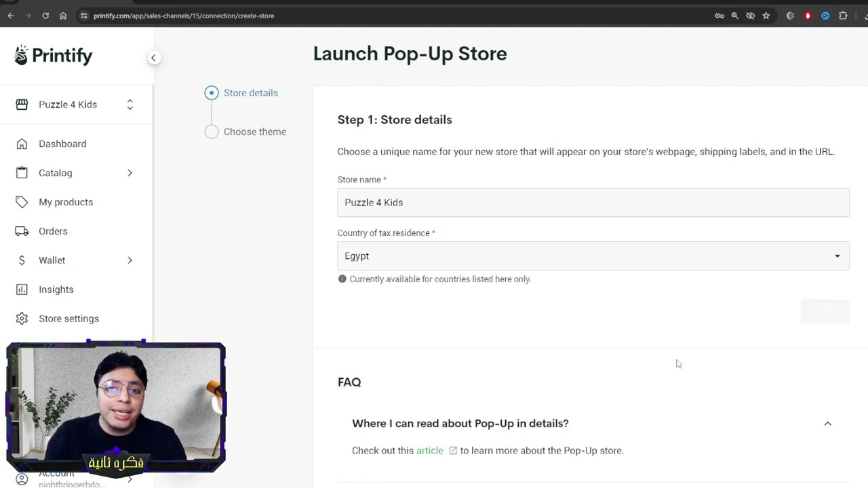Click the 'Currently available for countries listed here only' text
This screenshot has height=488, width=868.
click(x=440, y=279)
